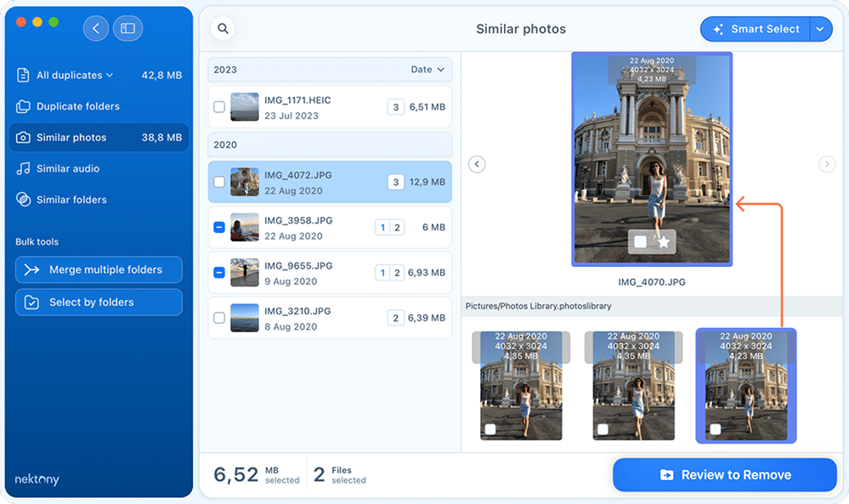Check the IMG_3210.JPG checkbox
Viewport: 849px width, 504px height.
tap(218, 318)
